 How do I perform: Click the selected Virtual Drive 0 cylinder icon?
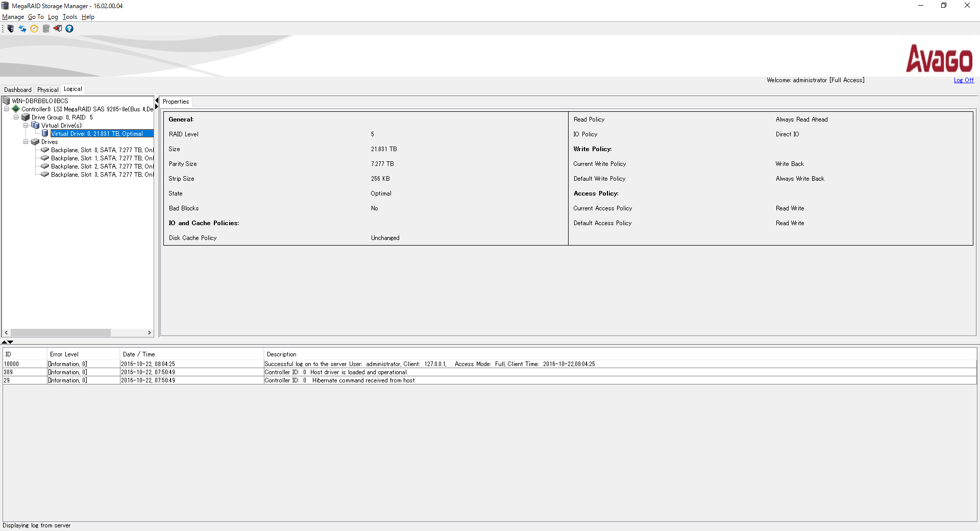pos(45,133)
